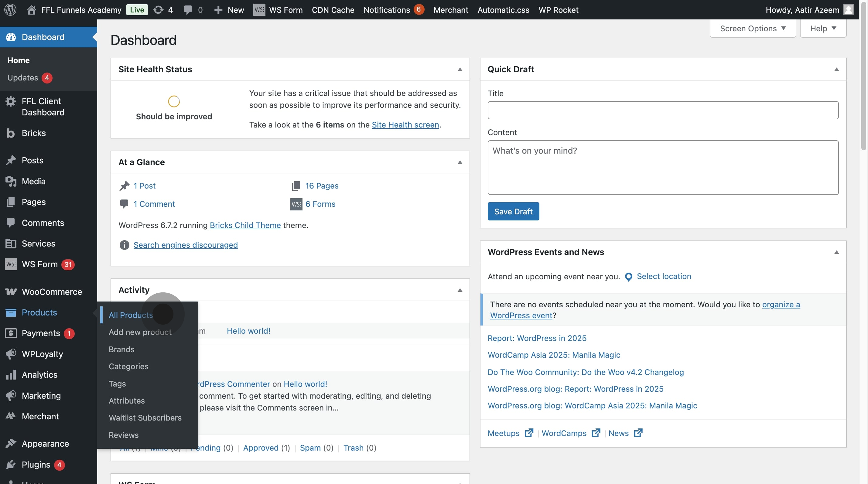Click the WPLoyalty megaphone icon
The width and height of the screenshot is (868, 484).
(x=11, y=354)
